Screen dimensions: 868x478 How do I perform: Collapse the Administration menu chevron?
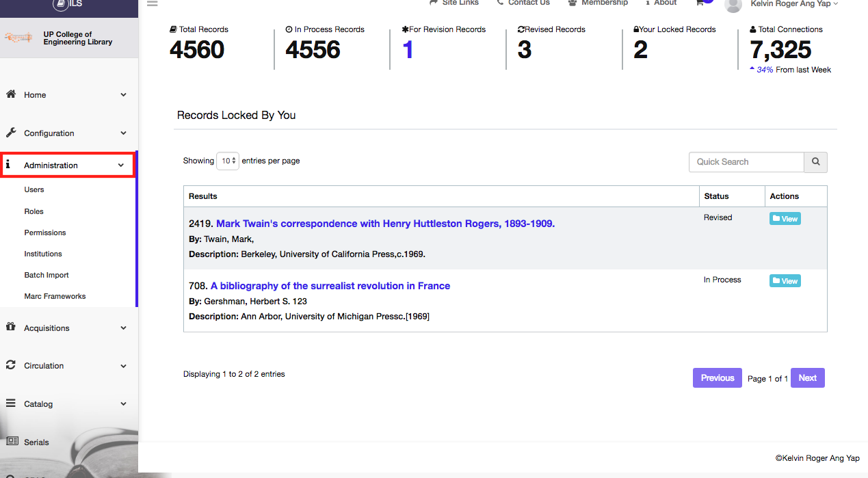pos(121,165)
